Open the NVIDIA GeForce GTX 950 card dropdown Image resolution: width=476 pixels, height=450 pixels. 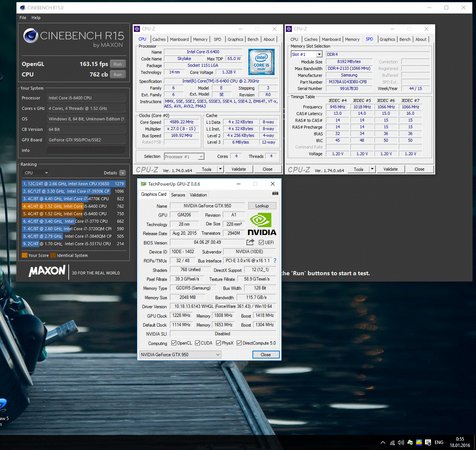(180, 354)
